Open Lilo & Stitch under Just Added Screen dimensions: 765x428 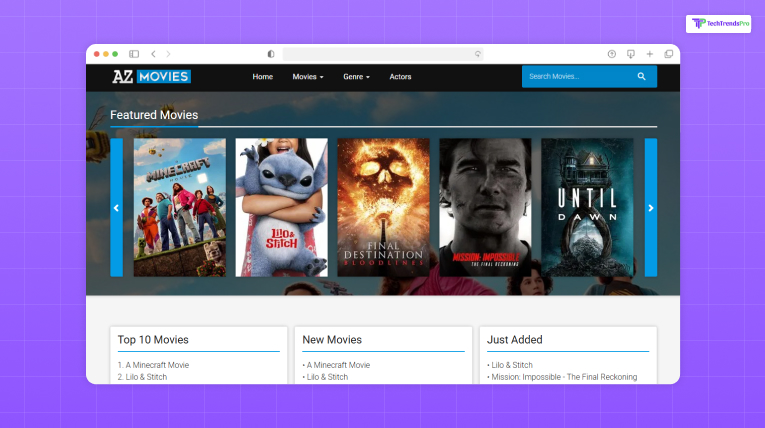point(512,365)
